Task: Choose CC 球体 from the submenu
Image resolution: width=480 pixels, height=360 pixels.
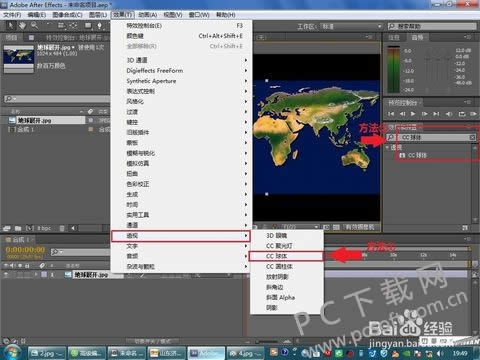Action: [x=286, y=256]
